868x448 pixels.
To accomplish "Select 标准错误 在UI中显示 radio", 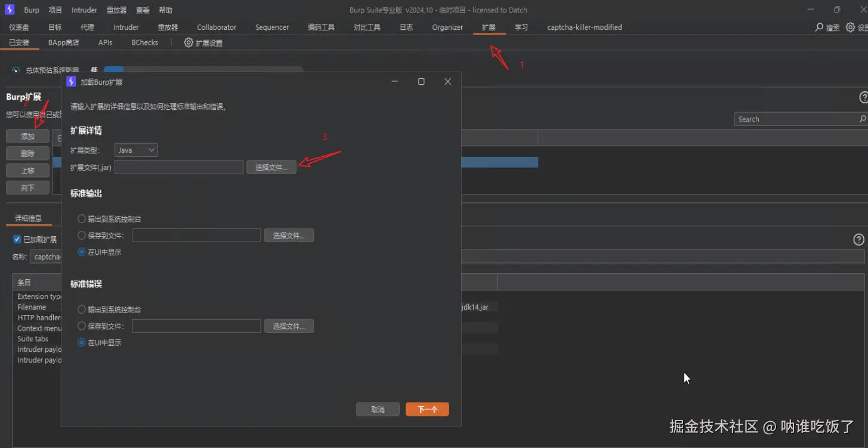I will 82,343.
